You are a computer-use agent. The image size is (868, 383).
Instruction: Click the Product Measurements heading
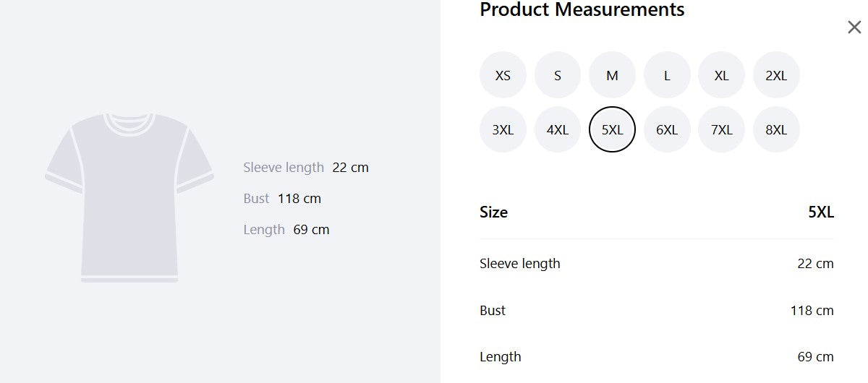(x=582, y=10)
